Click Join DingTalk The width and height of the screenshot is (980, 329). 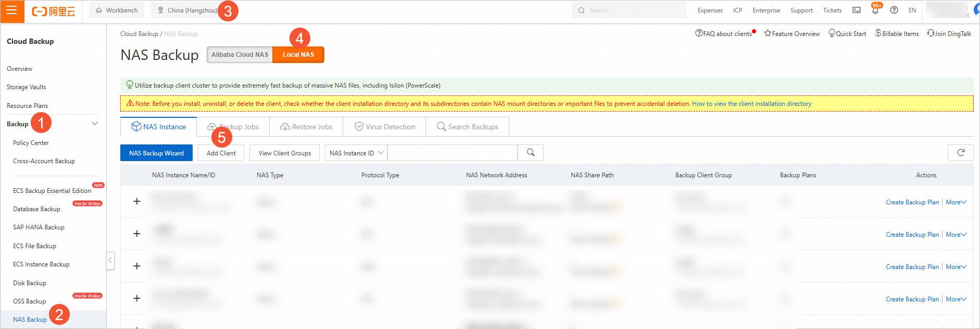point(949,33)
